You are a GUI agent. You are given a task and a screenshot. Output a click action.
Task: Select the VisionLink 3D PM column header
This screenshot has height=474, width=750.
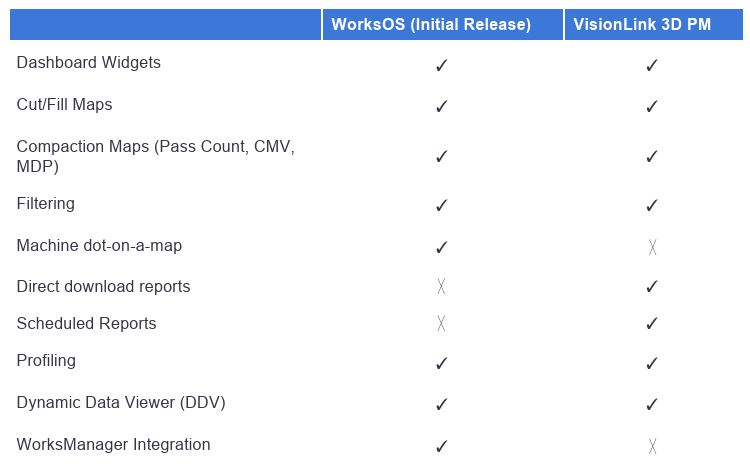[654, 24]
